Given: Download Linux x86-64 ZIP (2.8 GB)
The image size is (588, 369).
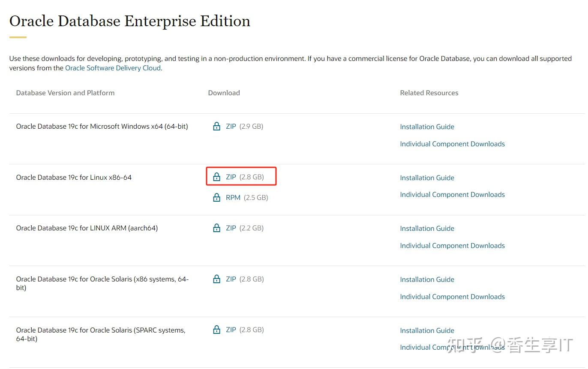Looking at the screenshot, I should pyautogui.click(x=231, y=177).
